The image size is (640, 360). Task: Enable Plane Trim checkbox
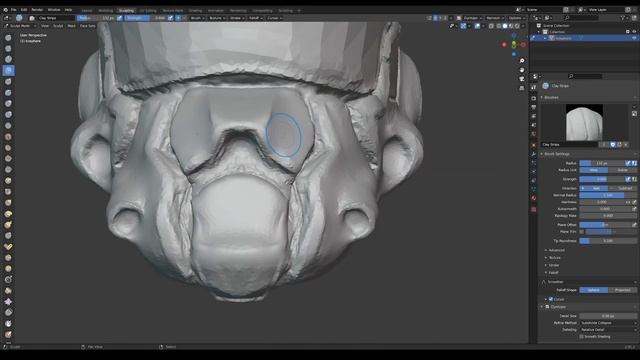(x=582, y=232)
